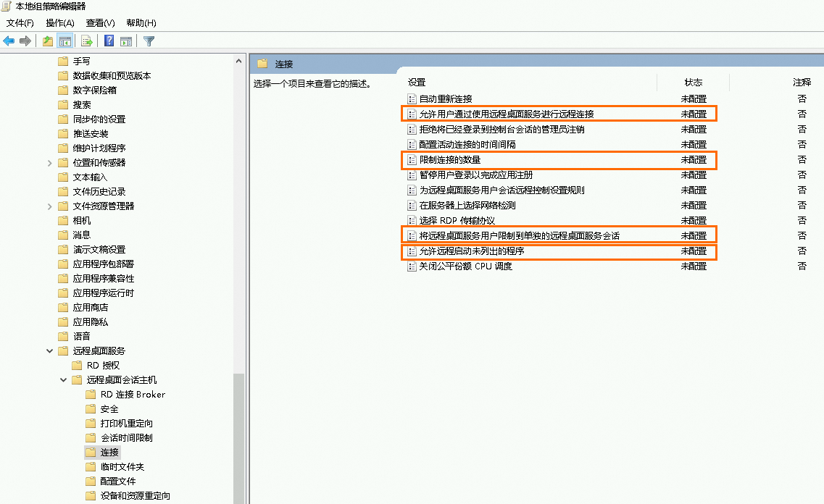824x504 pixels.
Task: Click the policy icon beside 选择 RDP 传输协议
Action: point(412,220)
